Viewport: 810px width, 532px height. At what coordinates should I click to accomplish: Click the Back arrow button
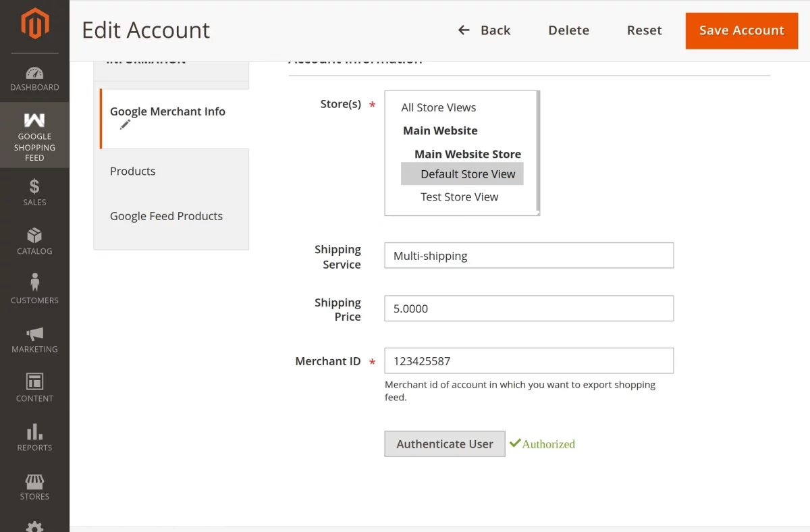[485, 30]
